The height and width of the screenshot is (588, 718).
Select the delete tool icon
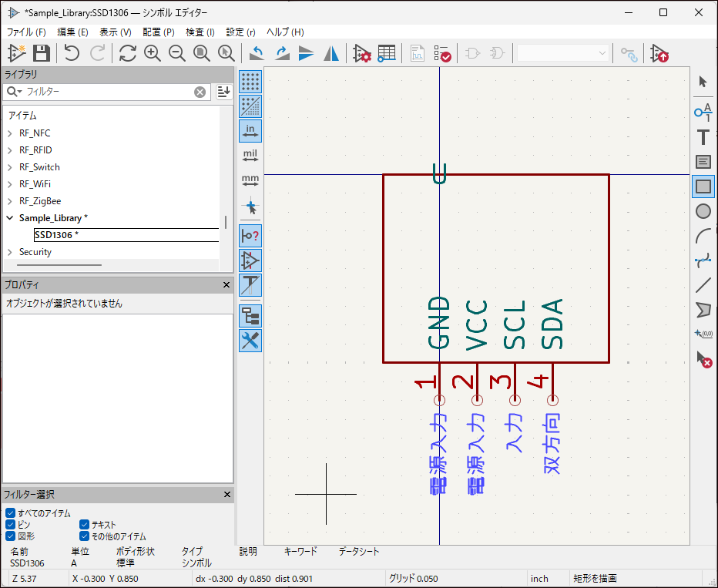coord(703,358)
